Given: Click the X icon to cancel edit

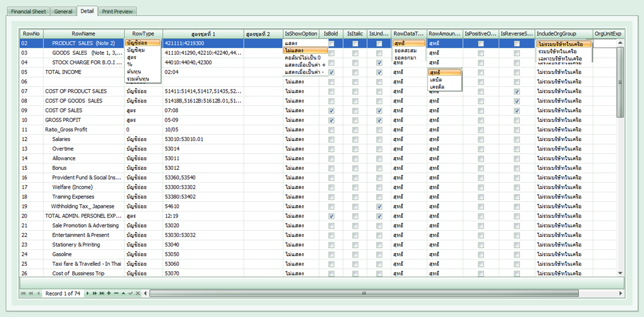Looking at the screenshot, I should tap(138, 293).
